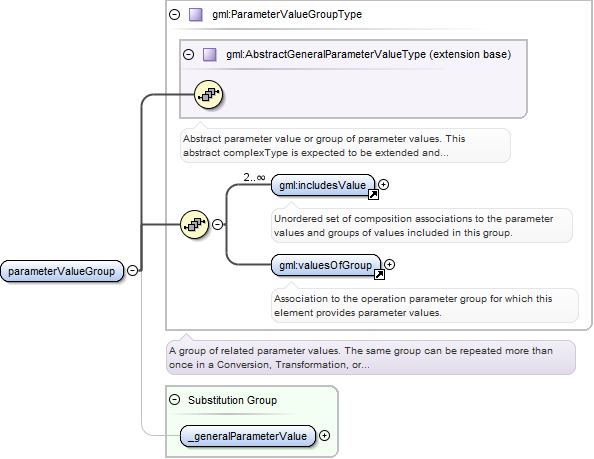Collapse the sequence containing gml:includesValue
Viewport: 594px width, 459px height.
coord(217,224)
